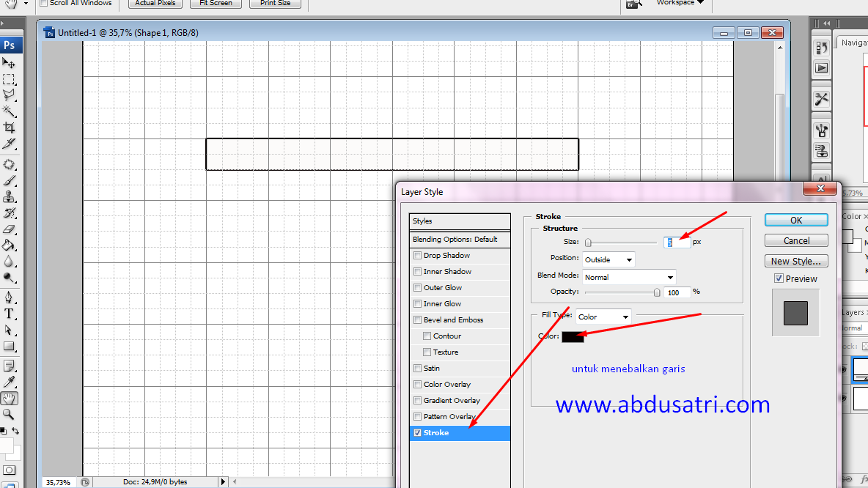This screenshot has height=488, width=868.
Task: Select the Paint Bucket tool
Action: [x=9, y=245]
